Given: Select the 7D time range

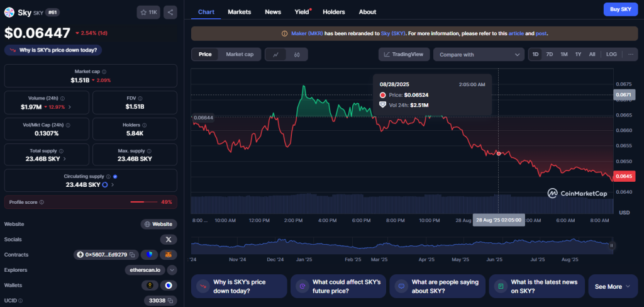Looking at the screenshot, I should [549, 55].
